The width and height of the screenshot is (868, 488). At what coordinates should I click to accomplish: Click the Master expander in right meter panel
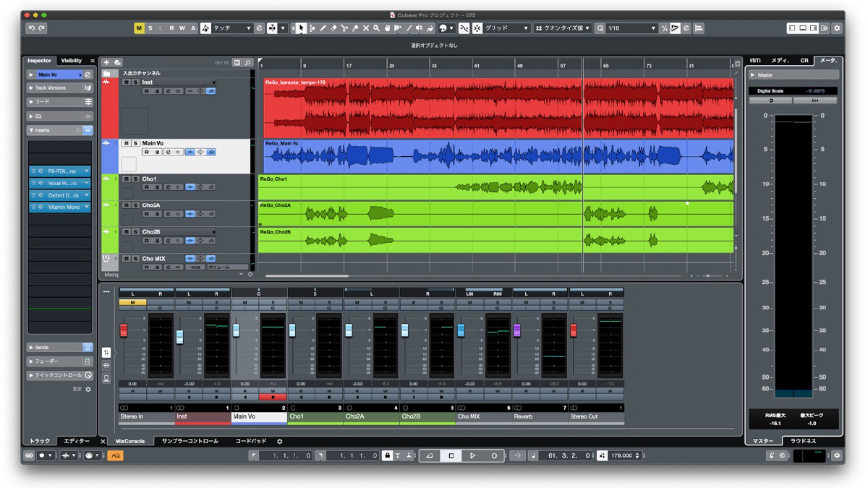tap(765, 75)
